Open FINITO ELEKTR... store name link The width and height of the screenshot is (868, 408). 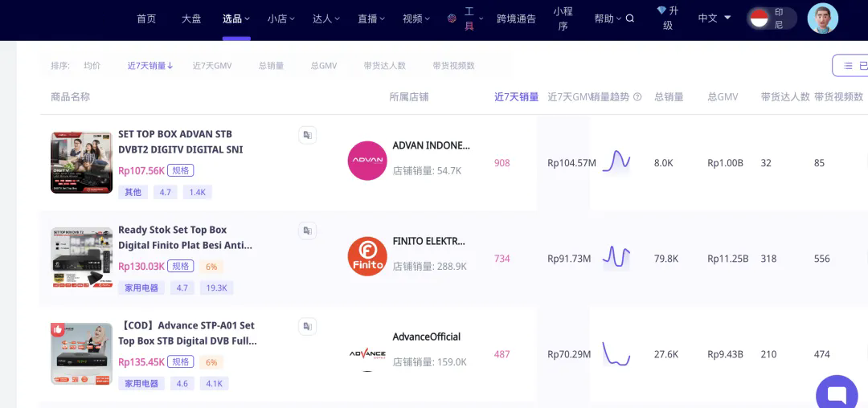(x=429, y=241)
